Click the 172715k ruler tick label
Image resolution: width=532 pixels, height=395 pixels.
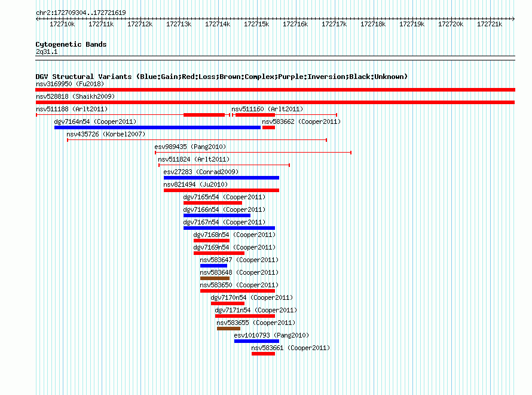tap(256, 24)
